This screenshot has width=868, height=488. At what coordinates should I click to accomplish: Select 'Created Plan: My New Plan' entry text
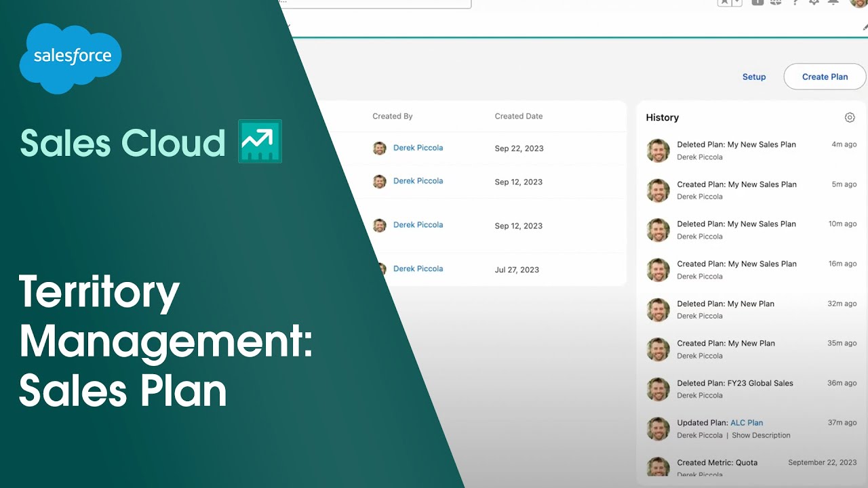tap(726, 343)
